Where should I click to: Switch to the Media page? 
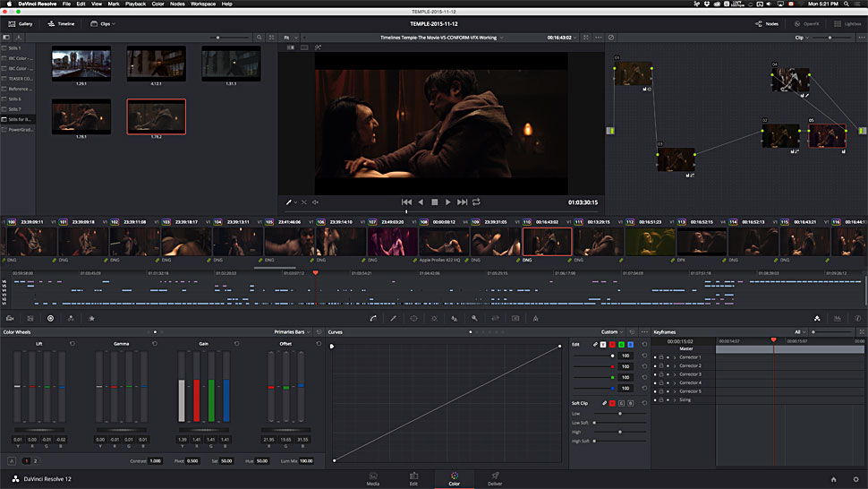[373, 479]
